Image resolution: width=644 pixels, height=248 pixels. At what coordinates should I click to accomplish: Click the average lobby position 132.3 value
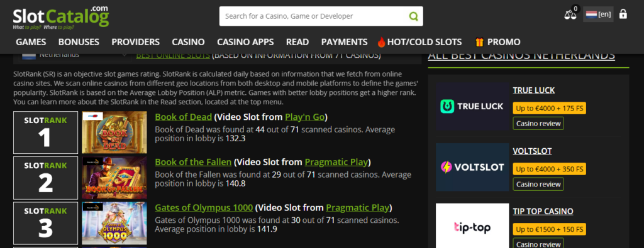point(235,139)
